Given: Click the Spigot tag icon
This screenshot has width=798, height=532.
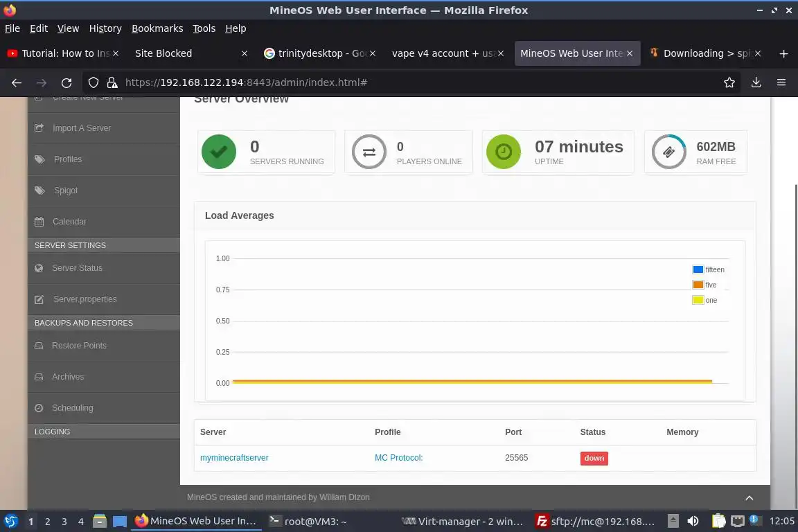Looking at the screenshot, I should tap(39, 190).
